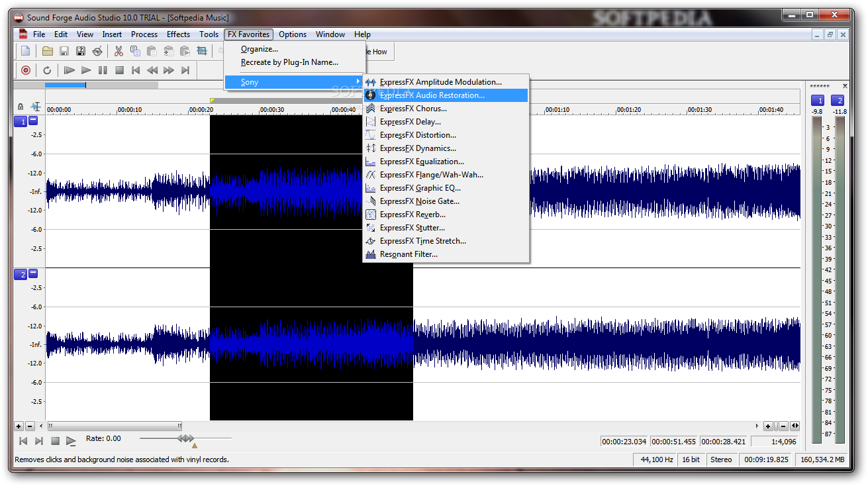Viewport: 868px width, 486px height.
Task: Select channel 2 number label
Action: click(x=21, y=274)
